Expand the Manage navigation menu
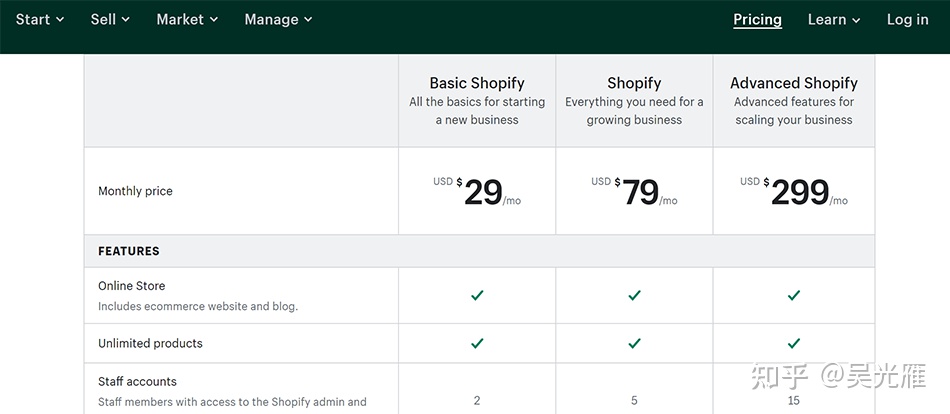Viewport: 950px width, 414px height. point(279,19)
